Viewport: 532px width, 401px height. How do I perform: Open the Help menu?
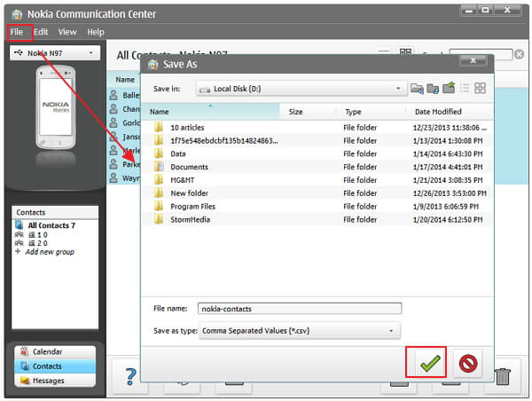[96, 32]
